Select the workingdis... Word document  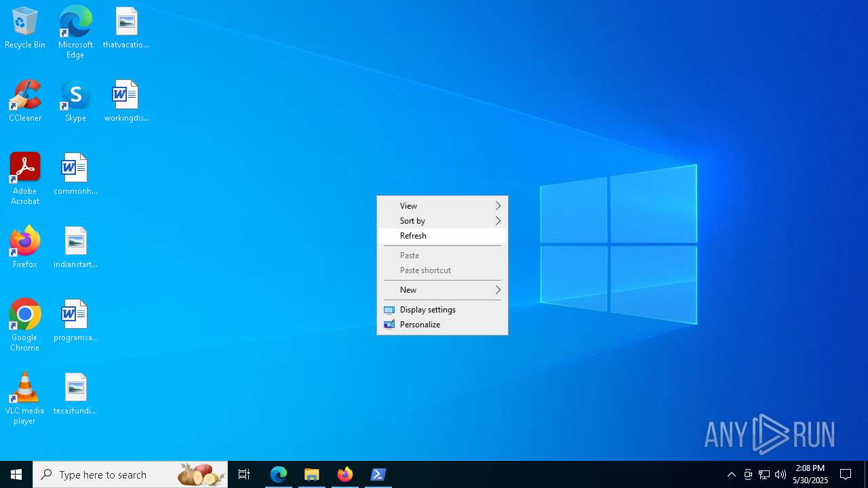[x=126, y=102]
